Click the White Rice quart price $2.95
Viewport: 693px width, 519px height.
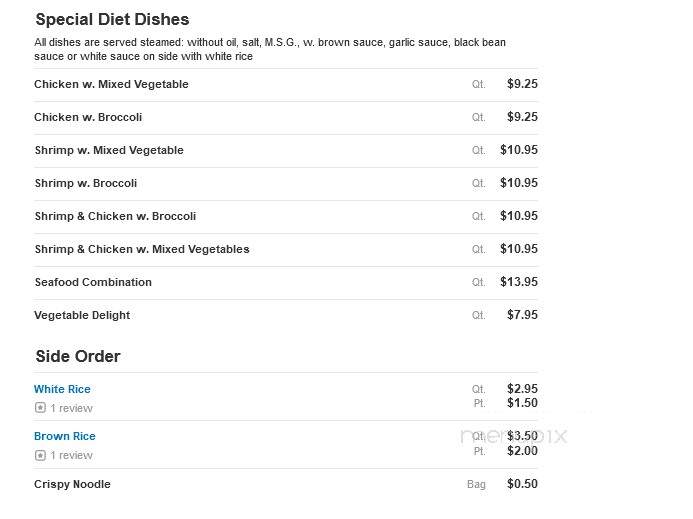click(522, 389)
